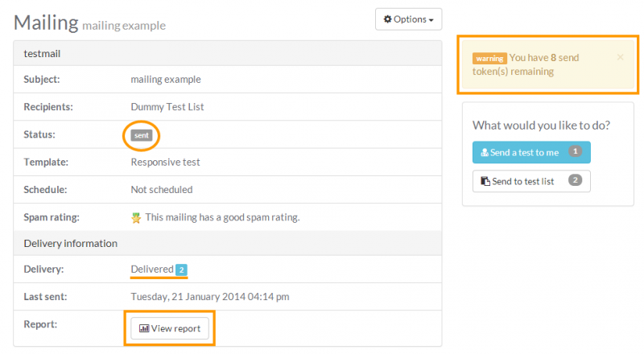Click the spam rating award icon
The height and width of the screenshot is (354, 644).
(136, 217)
